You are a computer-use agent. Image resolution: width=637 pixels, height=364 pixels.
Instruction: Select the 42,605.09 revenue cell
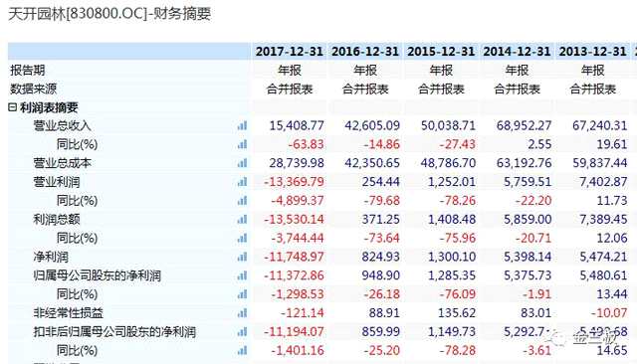tap(372, 125)
